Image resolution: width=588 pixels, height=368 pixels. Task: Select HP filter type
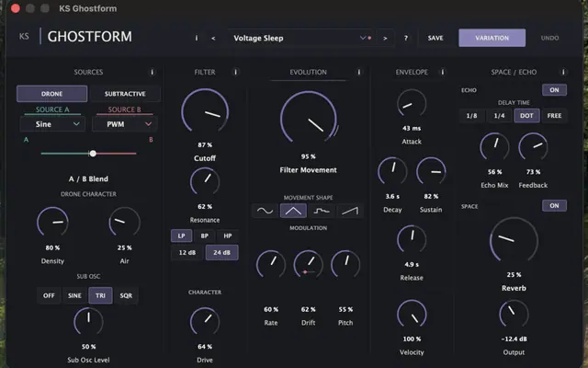click(228, 236)
